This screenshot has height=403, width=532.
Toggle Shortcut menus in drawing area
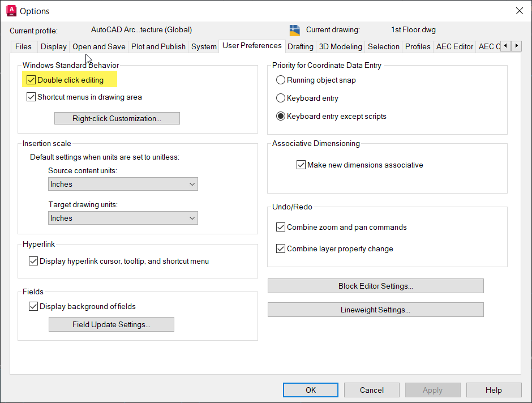[31, 97]
